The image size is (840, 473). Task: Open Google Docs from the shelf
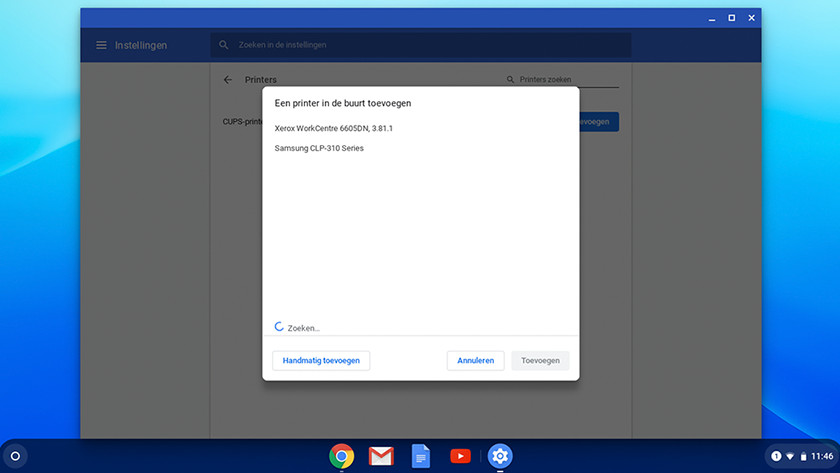point(421,456)
